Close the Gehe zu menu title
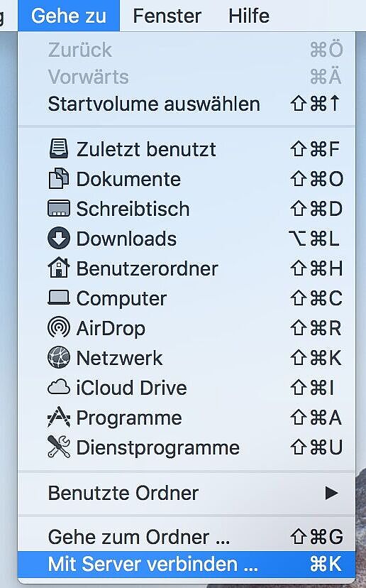 (69, 16)
